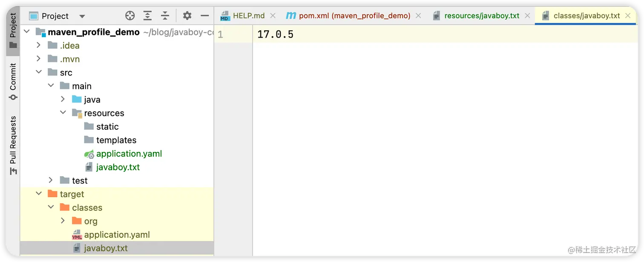Click the Collapse All toolbar icon
The width and height of the screenshot is (644, 262).
[165, 16]
